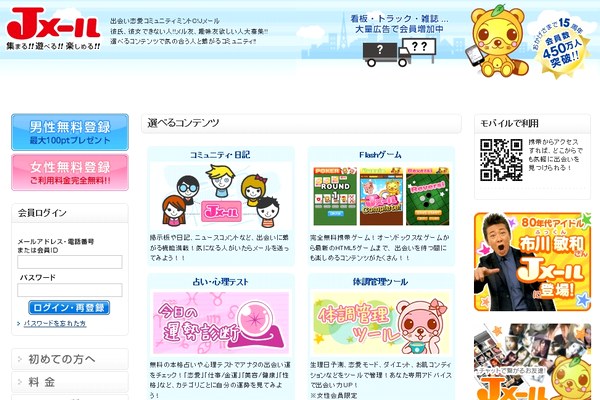Screen dimensions: 600x400
Task: Click the yellow raccoon mascot in the header
Action: point(497,40)
